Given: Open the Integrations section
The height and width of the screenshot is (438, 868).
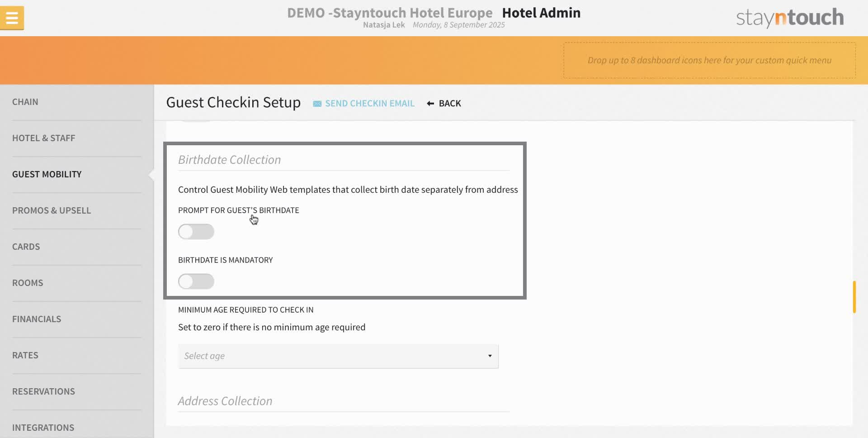Looking at the screenshot, I should click(x=43, y=428).
